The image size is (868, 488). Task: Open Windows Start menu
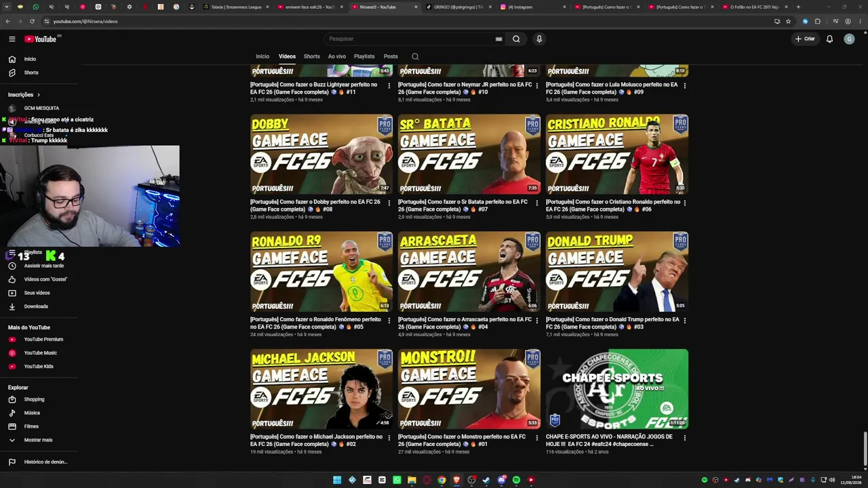[x=337, y=480]
